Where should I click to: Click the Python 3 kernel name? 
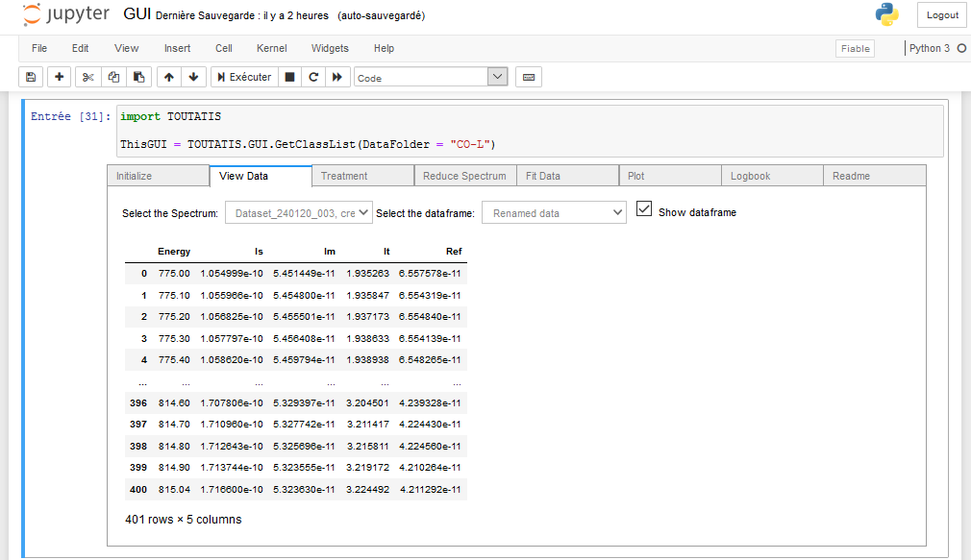coord(929,48)
